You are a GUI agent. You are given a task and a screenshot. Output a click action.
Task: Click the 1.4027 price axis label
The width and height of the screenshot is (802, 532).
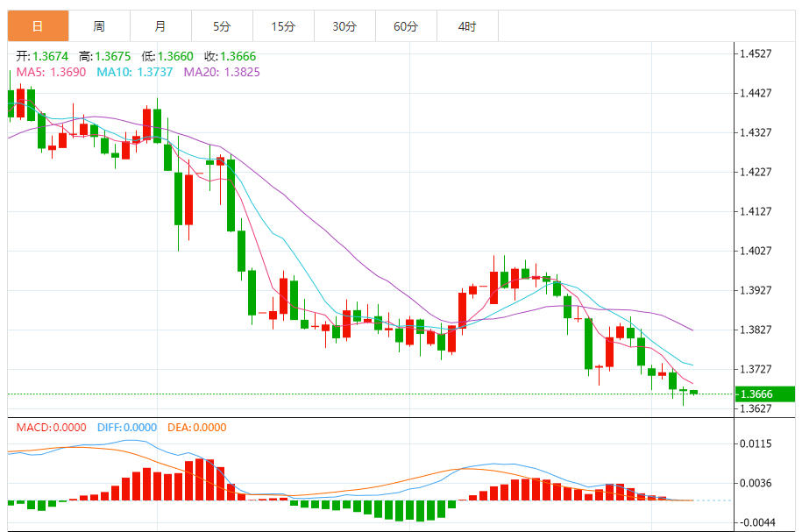[x=756, y=251]
